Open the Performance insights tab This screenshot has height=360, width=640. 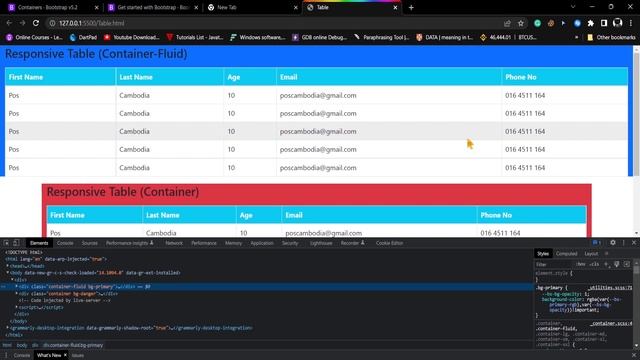pos(129,243)
